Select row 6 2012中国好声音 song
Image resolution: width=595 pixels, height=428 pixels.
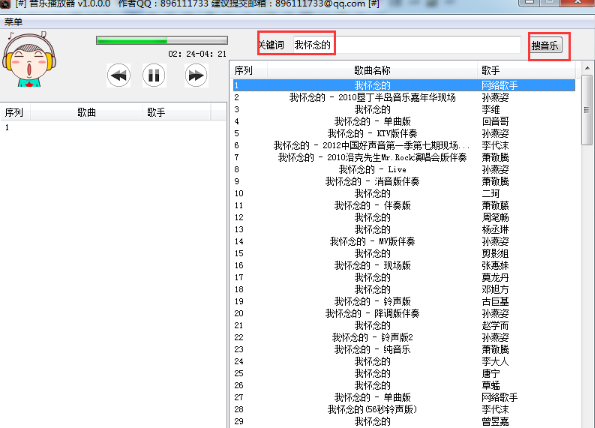(x=404, y=145)
